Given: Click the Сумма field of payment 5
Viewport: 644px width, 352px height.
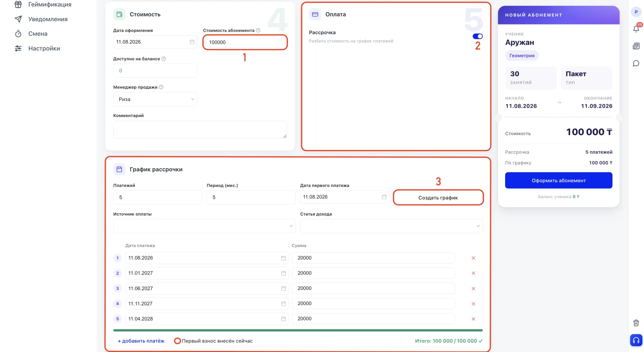Looking at the screenshot, I should coord(373,319).
